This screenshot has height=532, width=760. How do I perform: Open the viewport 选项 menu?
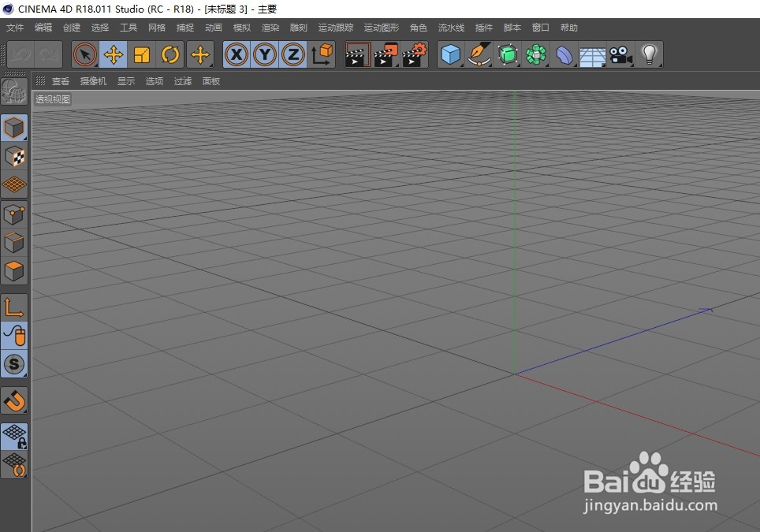tap(155, 81)
